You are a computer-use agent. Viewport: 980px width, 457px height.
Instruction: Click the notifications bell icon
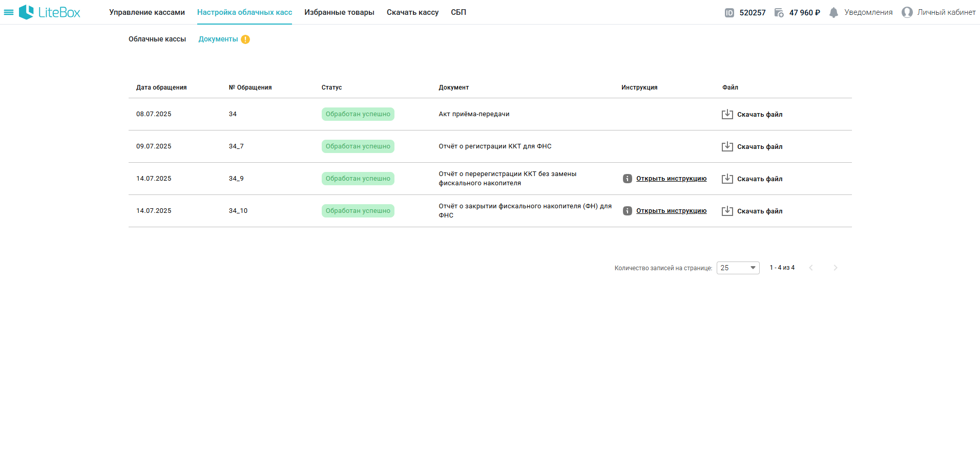coord(833,13)
